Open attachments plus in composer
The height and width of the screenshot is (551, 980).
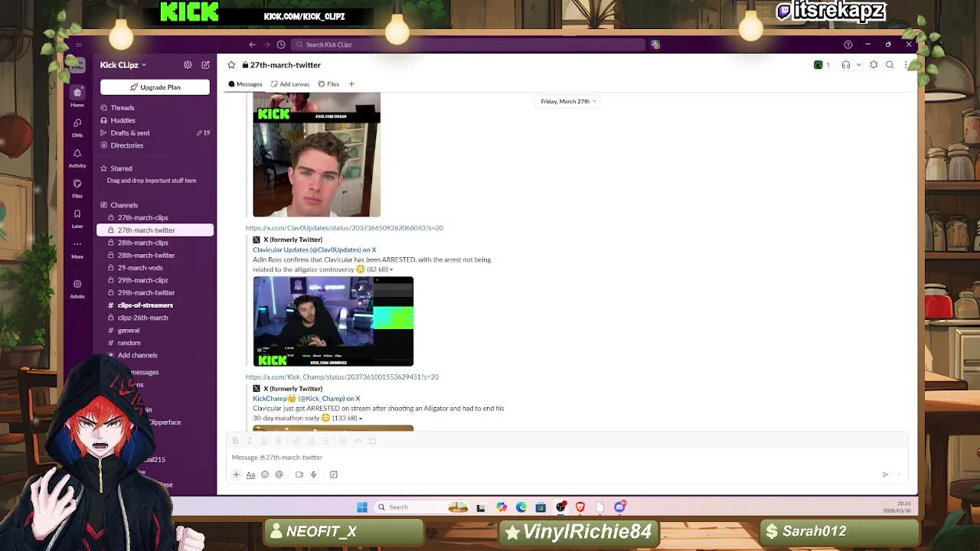pyautogui.click(x=236, y=474)
